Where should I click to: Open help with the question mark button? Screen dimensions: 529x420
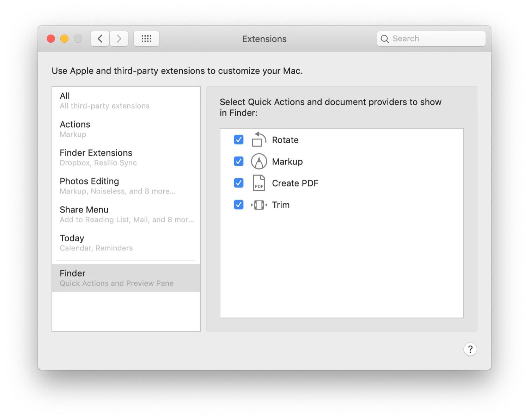point(470,349)
